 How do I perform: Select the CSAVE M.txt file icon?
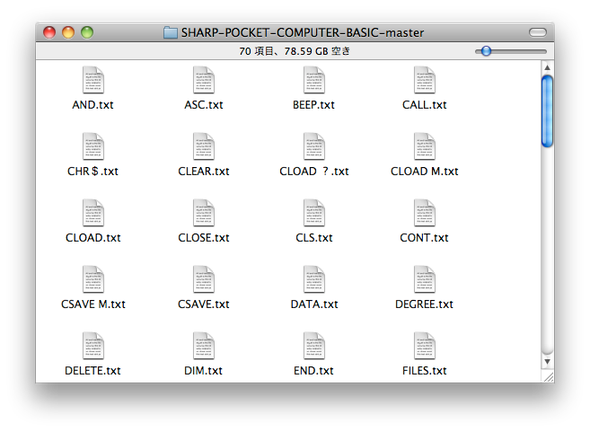(93, 279)
